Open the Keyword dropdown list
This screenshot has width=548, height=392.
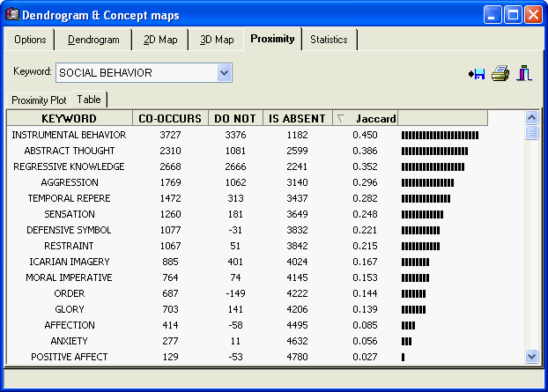coord(224,72)
